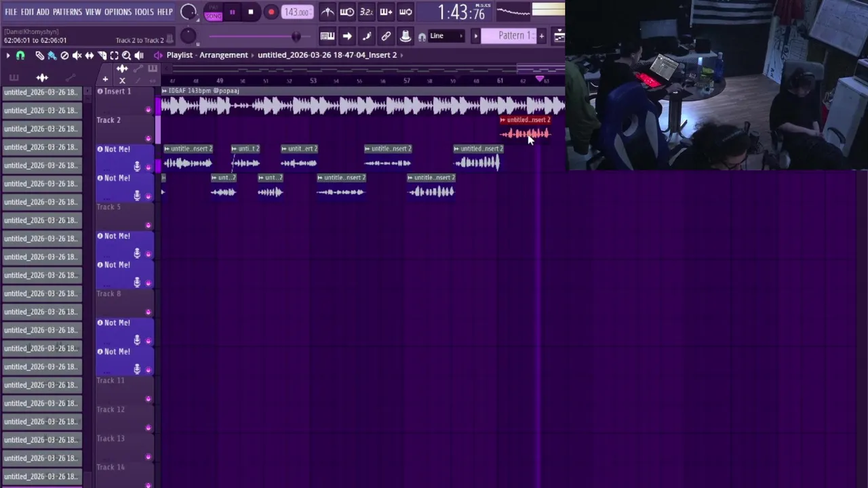Screen dimensions: 868x488
Task: Click the X icon above the track headers
Action: tap(122, 80)
